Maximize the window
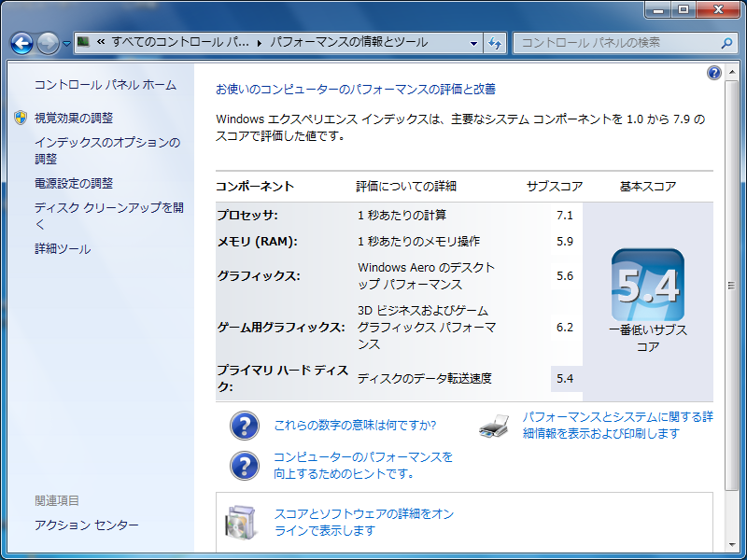This screenshot has height=560, width=747. [684, 10]
